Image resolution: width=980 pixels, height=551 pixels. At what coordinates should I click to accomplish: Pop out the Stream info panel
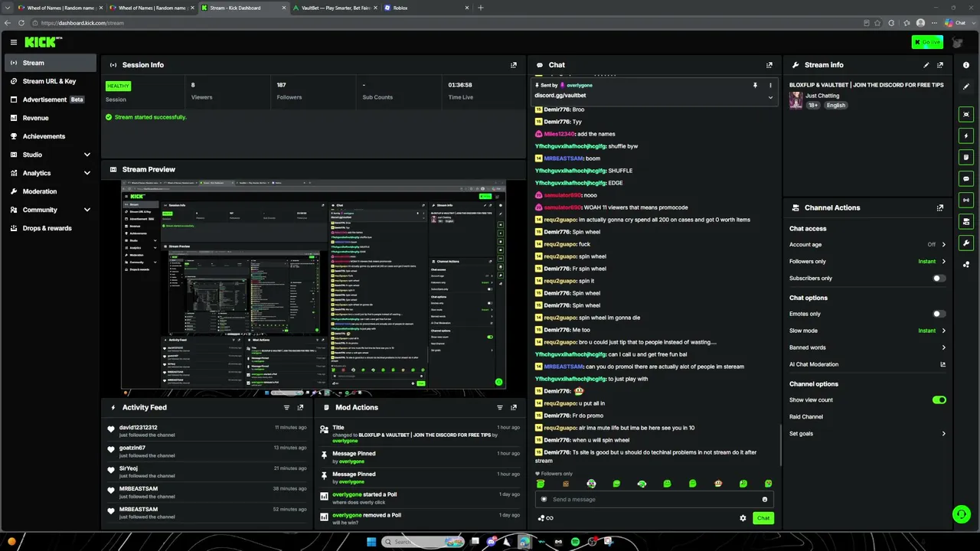[940, 65]
